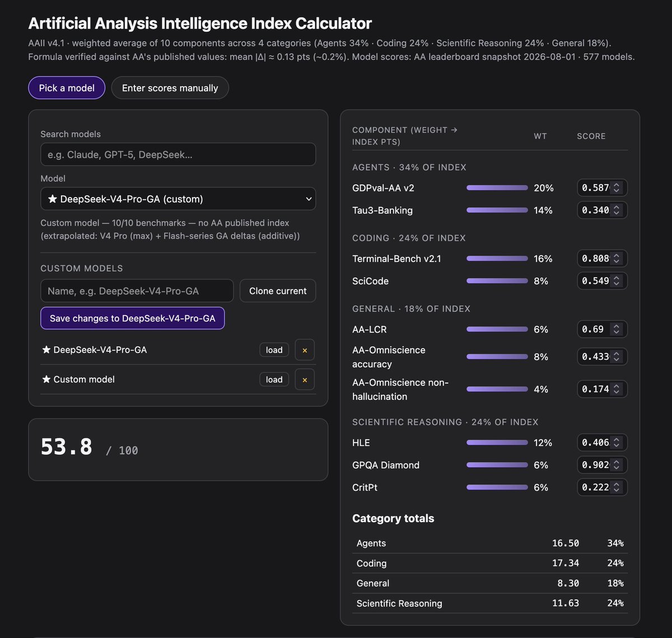The image size is (672, 638).
Task: Click the AGENTS · 34% OF INDEX header
Action: click(409, 167)
